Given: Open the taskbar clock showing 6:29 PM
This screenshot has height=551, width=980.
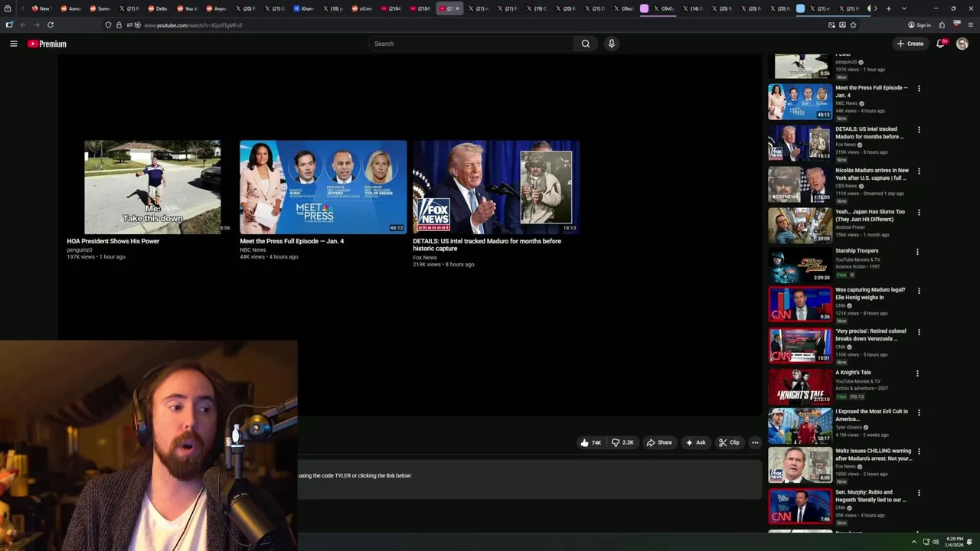Looking at the screenshot, I should pos(955,542).
